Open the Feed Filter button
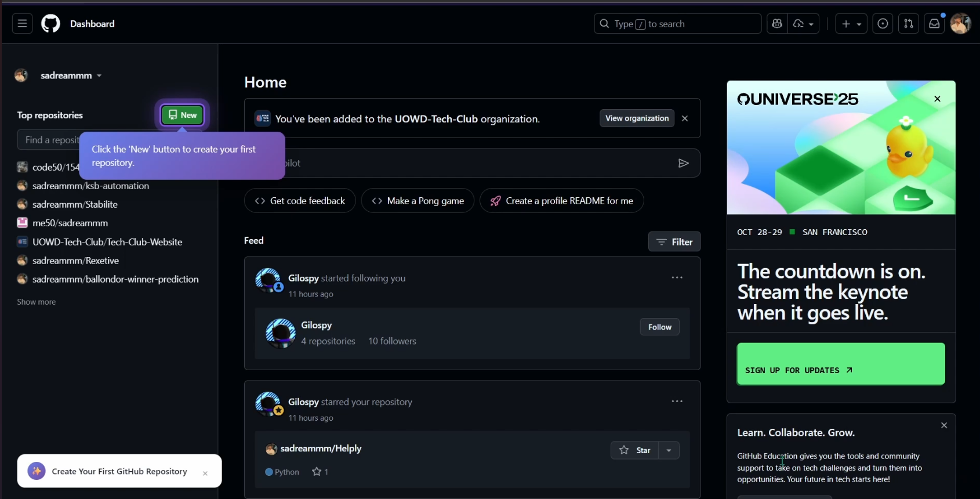Screen dimensions: 980x499 tap(674, 242)
